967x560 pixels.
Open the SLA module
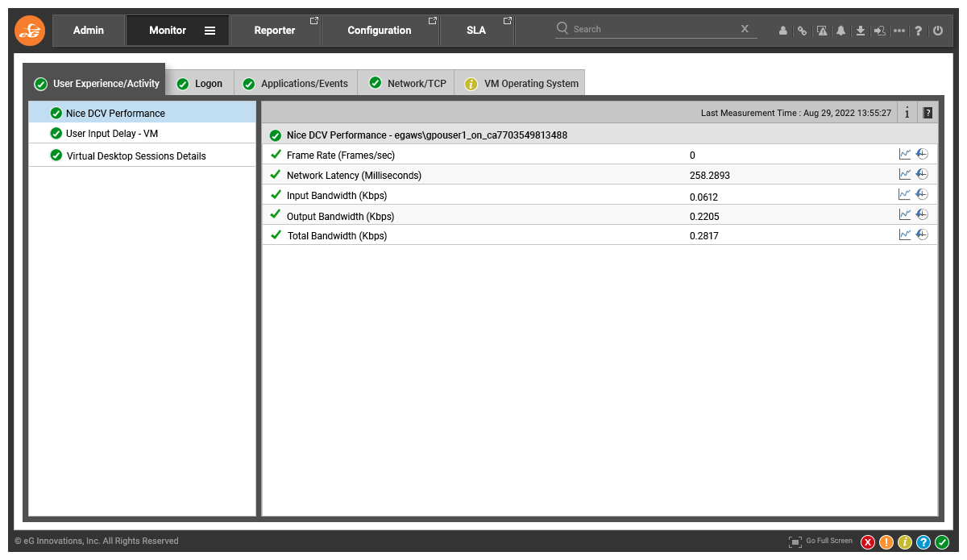point(476,31)
